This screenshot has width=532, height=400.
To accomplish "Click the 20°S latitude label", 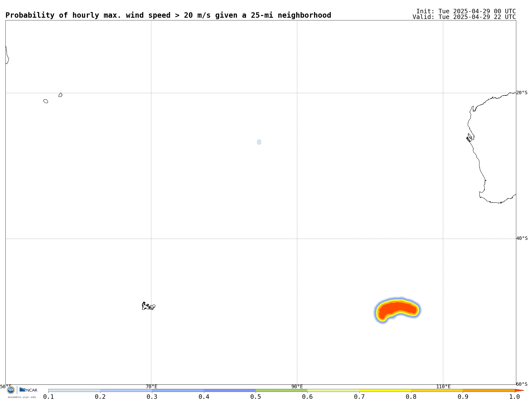I will [522, 93].
